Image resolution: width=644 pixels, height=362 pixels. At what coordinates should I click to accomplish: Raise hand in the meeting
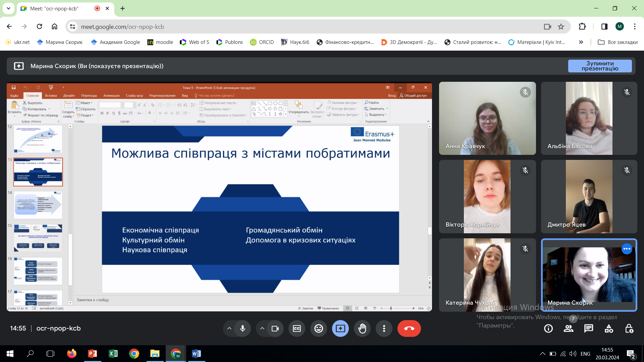pyautogui.click(x=362, y=328)
